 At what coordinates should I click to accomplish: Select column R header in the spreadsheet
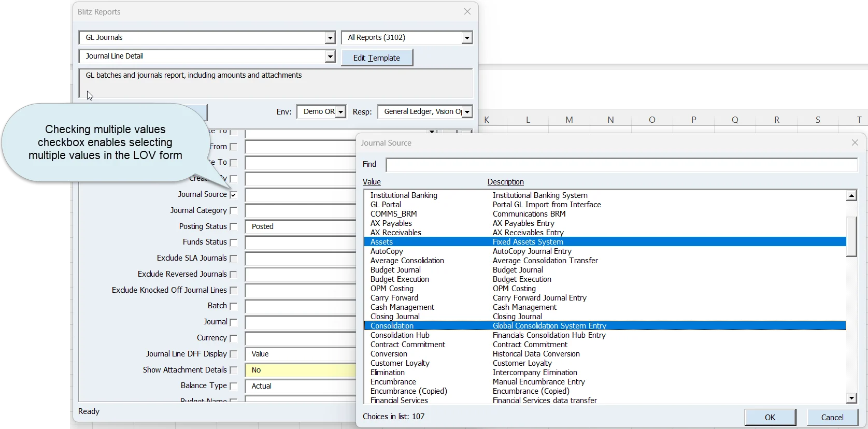click(x=776, y=120)
